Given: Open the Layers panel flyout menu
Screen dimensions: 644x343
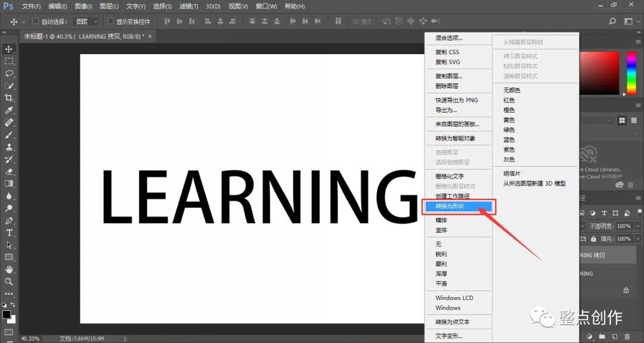Looking at the screenshot, I should (x=638, y=198).
